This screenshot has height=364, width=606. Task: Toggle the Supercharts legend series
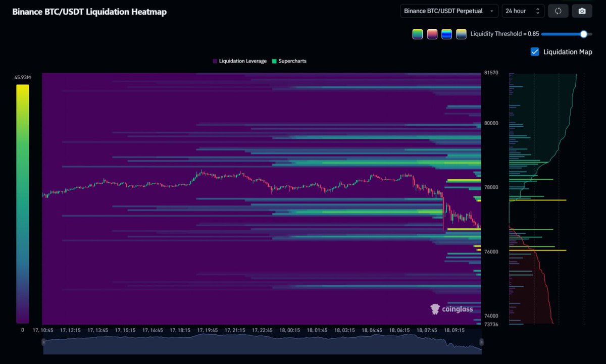click(289, 61)
